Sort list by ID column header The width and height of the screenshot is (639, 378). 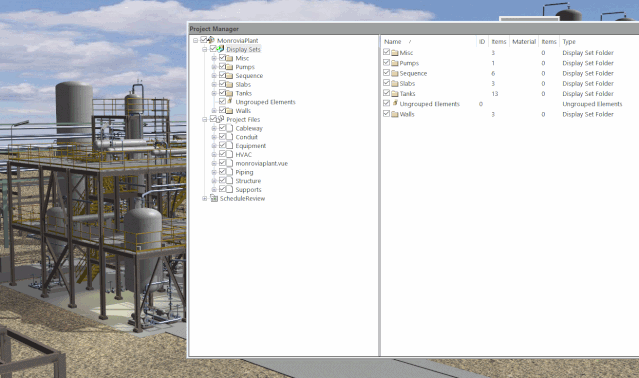(482, 42)
